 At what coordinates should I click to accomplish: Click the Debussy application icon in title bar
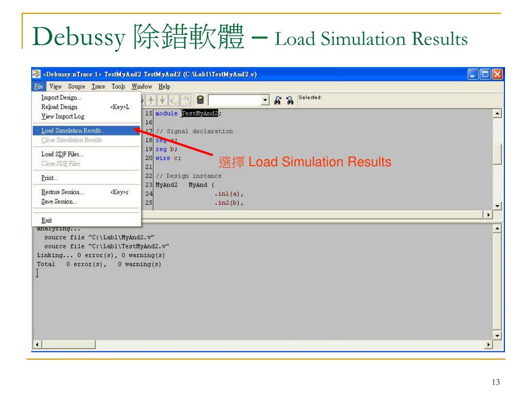[x=37, y=74]
